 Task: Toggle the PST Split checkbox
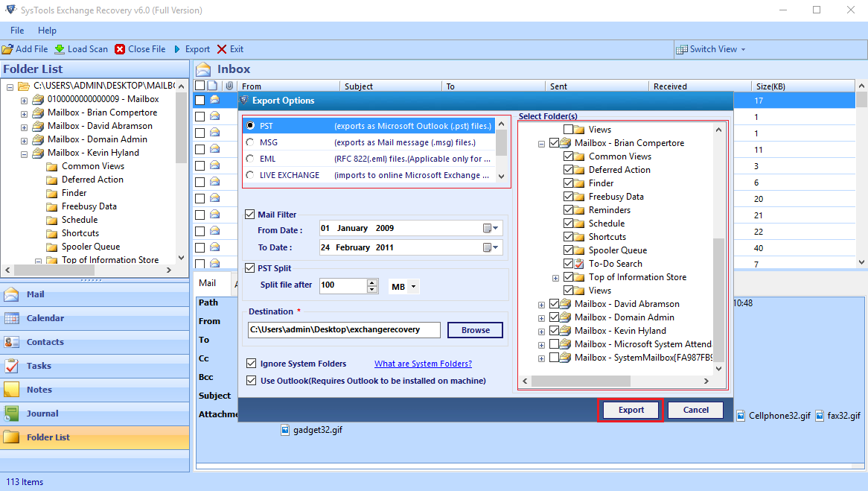(249, 268)
